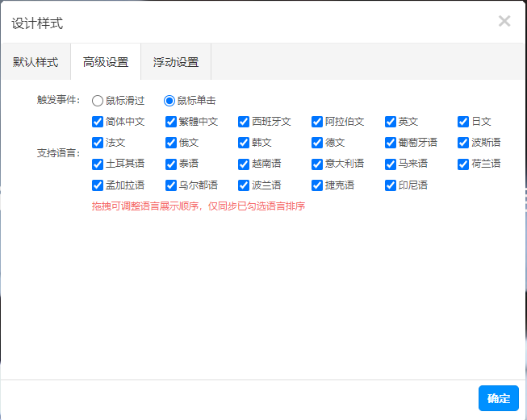Select the 鼠标滑过 trigger option
The width and height of the screenshot is (527, 420).
click(x=98, y=101)
